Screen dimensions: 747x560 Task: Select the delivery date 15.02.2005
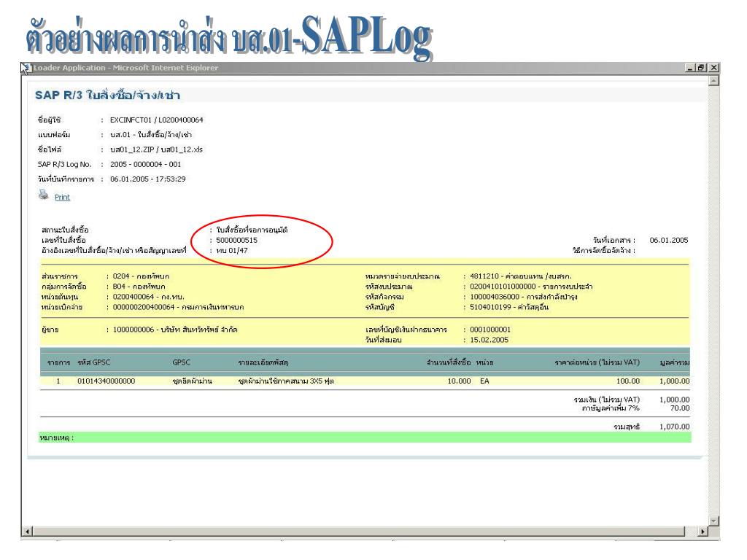pos(489,340)
